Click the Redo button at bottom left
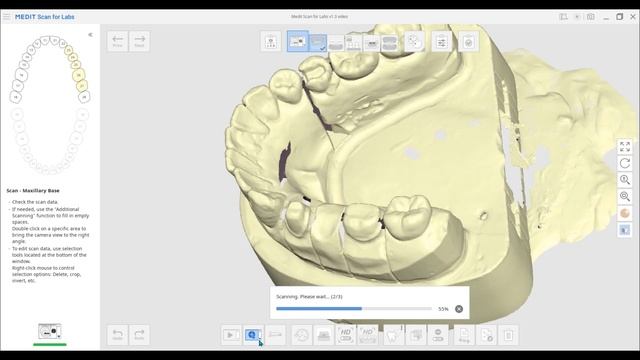 (x=139, y=335)
